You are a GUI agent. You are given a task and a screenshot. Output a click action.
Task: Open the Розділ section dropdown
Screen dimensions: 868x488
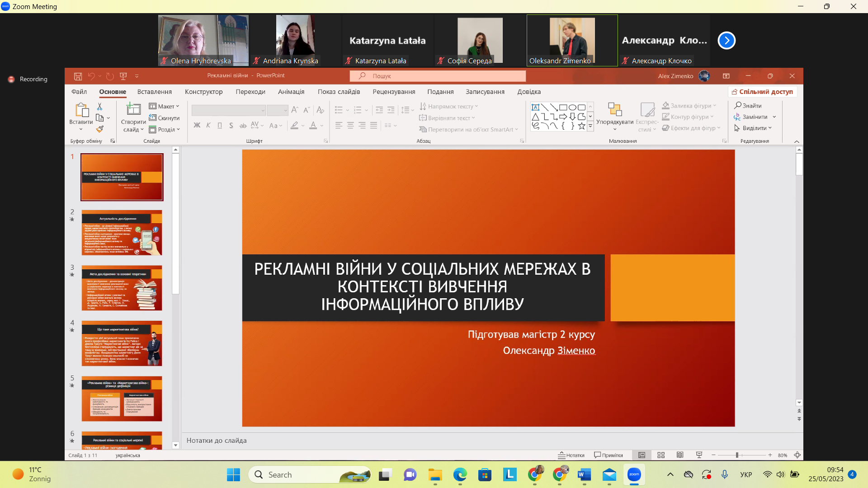(x=165, y=129)
